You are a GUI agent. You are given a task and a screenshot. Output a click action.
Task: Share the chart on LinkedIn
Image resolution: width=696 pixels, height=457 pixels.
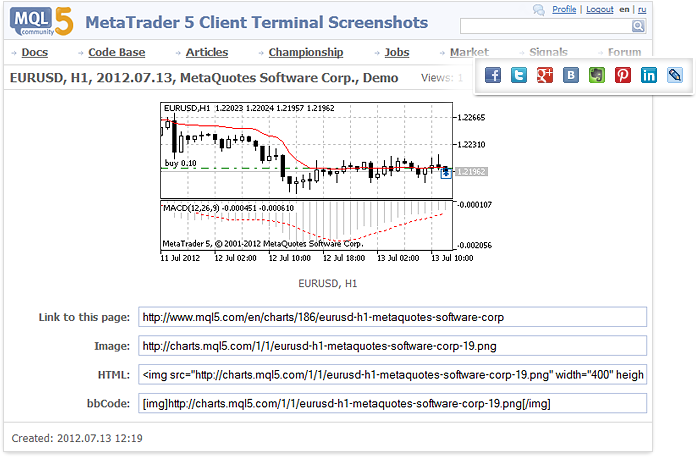[649, 75]
